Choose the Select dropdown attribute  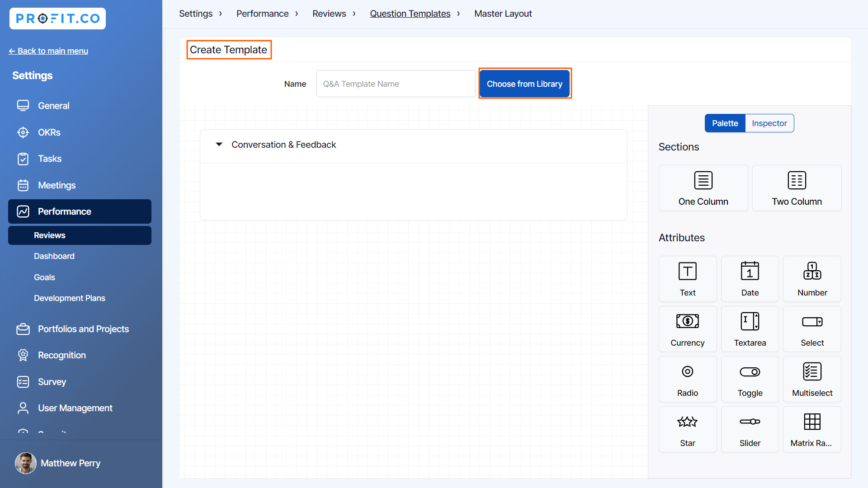click(812, 329)
